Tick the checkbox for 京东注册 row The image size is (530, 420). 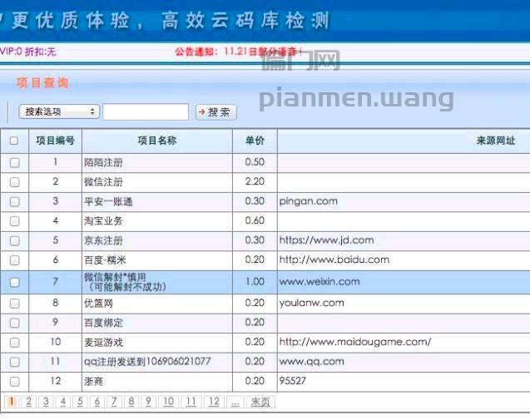[x=14, y=241]
